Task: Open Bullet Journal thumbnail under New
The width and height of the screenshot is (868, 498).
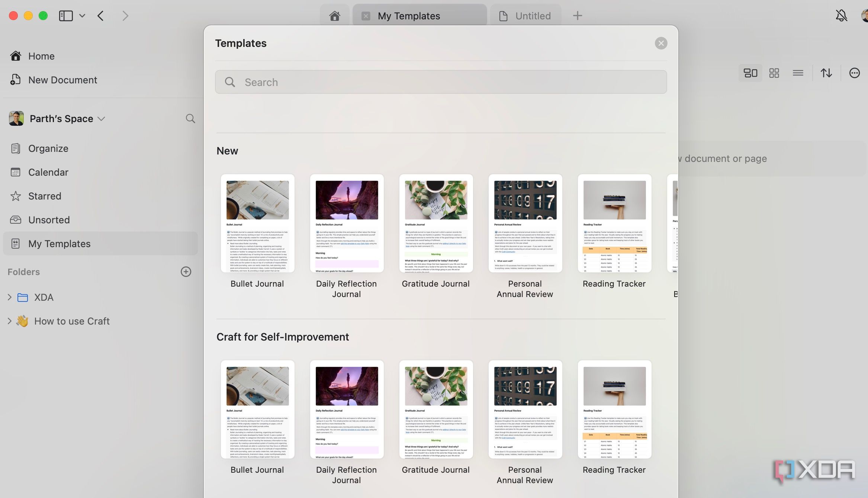Action: click(x=257, y=223)
